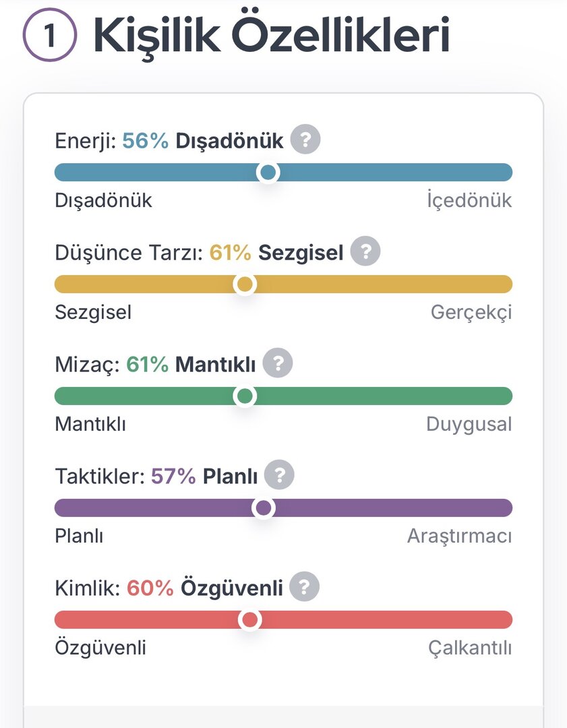
Task: Click the Araştırmacı label under the purple bar
Action: pyautogui.click(x=459, y=537)
